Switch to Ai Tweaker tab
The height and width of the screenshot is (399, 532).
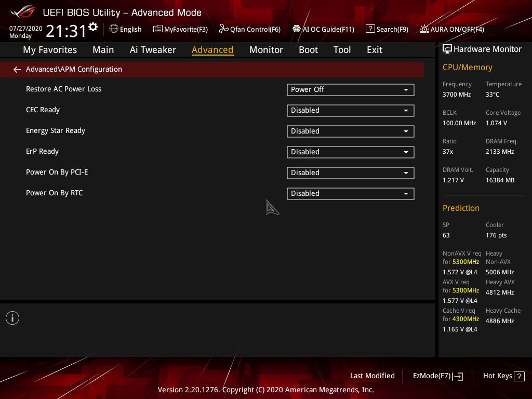coord(153,50)
